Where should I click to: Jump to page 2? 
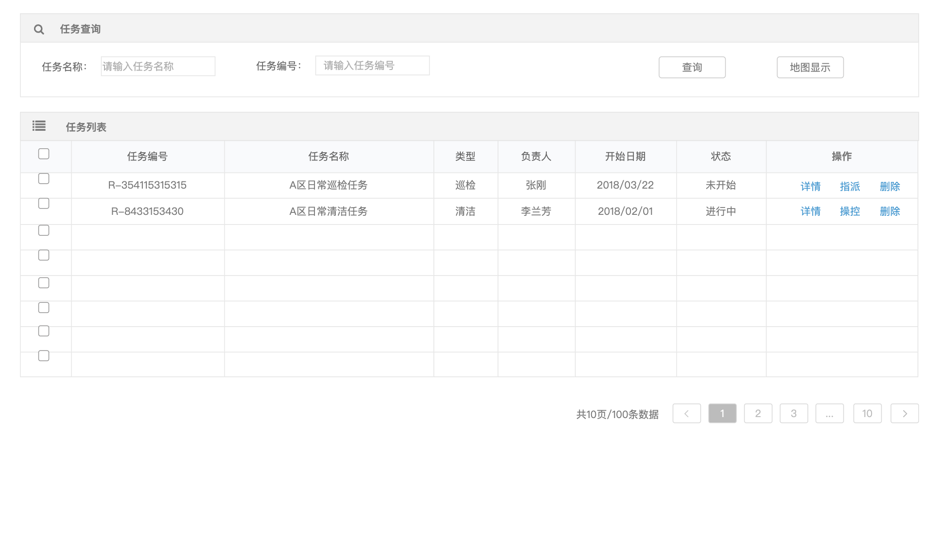758,414
